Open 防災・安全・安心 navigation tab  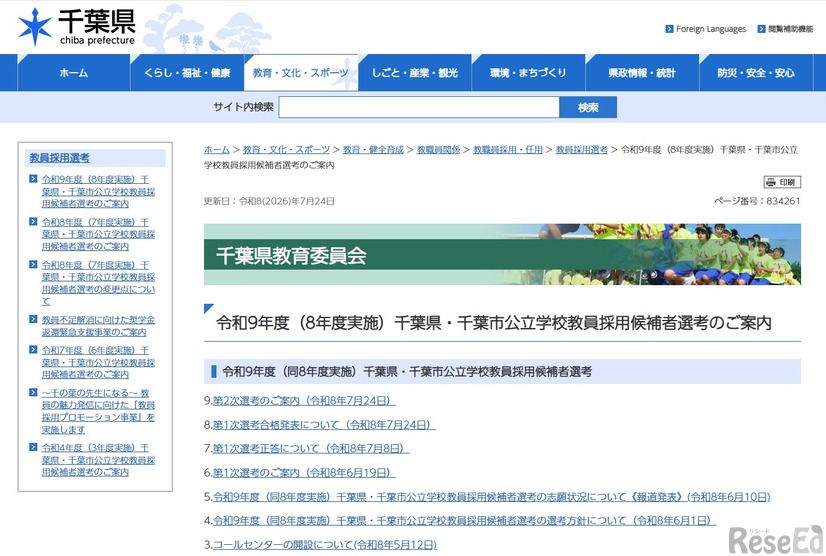[x=756, y=73]
